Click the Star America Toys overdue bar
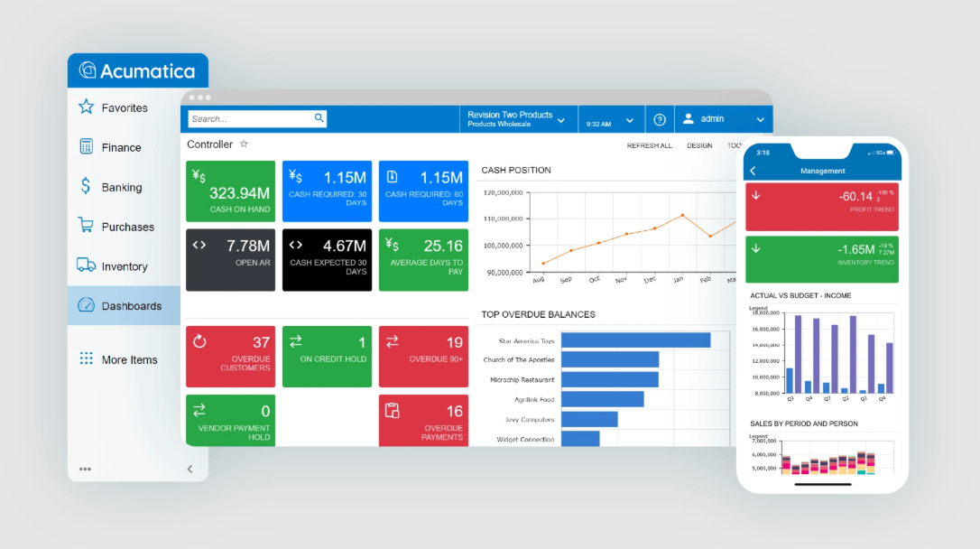This screenshot has width=980, height=549. (x=635, y=340)
